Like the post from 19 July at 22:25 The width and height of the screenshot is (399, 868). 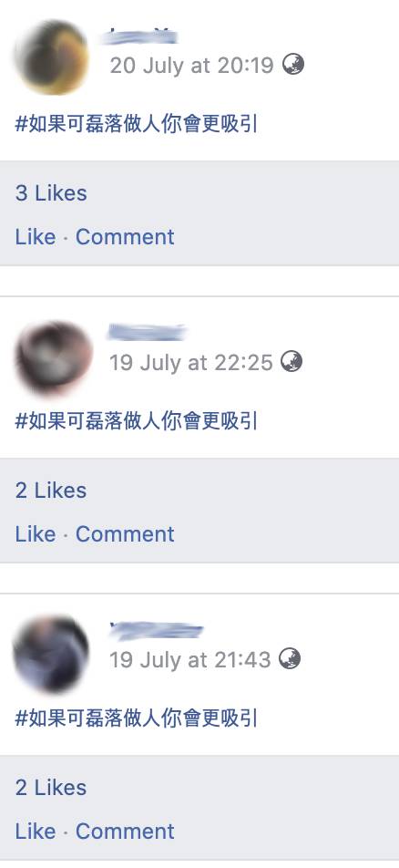tap(36, 534)
